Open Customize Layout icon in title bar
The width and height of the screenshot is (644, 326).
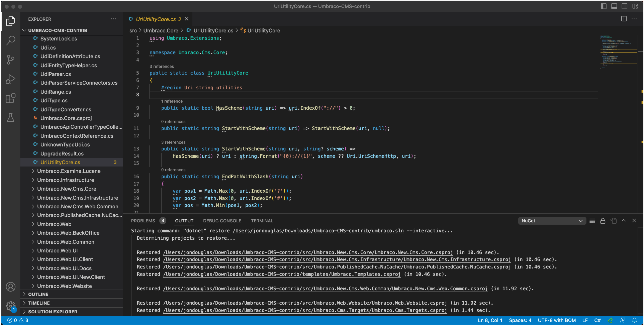tap(635, 6)
